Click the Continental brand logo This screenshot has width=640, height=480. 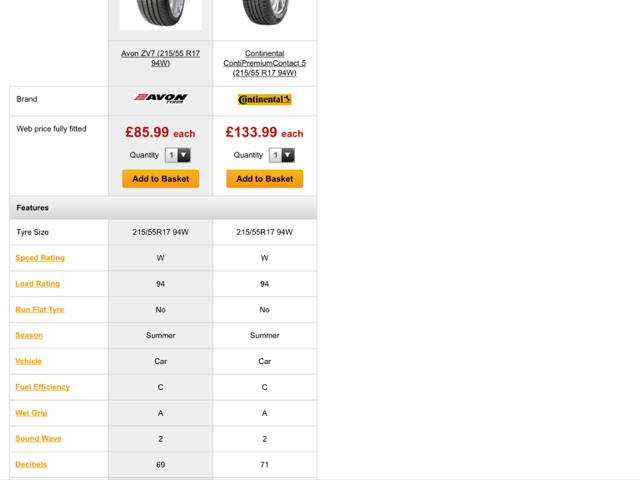tap(264, 100)
